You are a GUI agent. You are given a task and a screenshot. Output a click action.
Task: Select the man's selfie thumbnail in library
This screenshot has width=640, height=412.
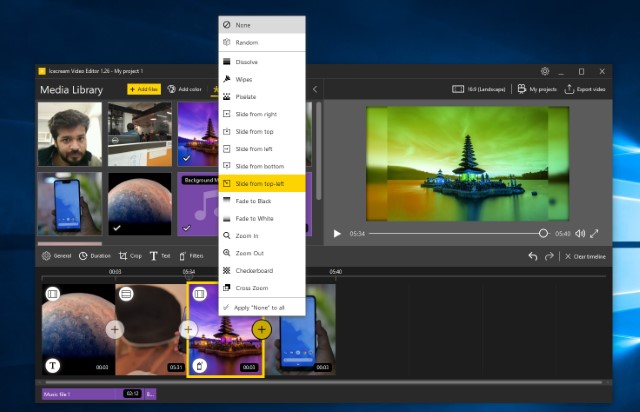coord(70,134)
